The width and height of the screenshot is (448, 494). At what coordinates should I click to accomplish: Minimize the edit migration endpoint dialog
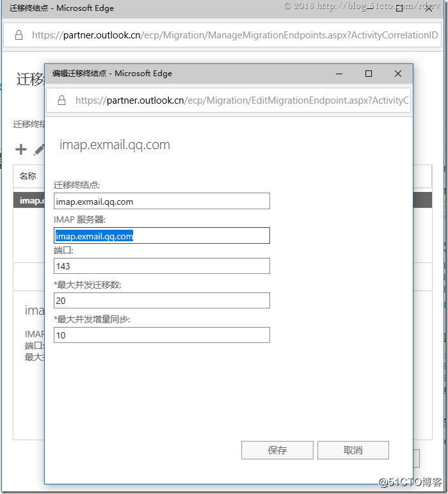pyautogui.click(x=339, y=74)
